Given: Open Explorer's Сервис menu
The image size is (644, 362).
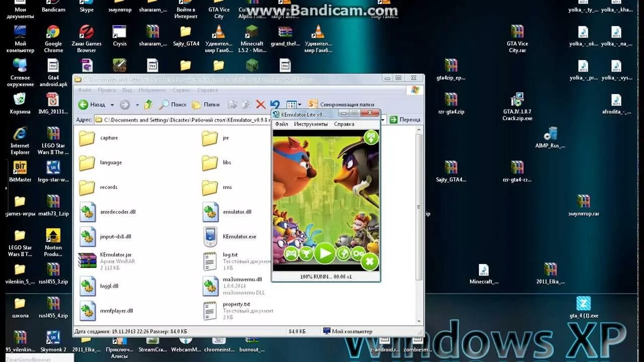Looking at the screenshot, I should click(182, 90).
